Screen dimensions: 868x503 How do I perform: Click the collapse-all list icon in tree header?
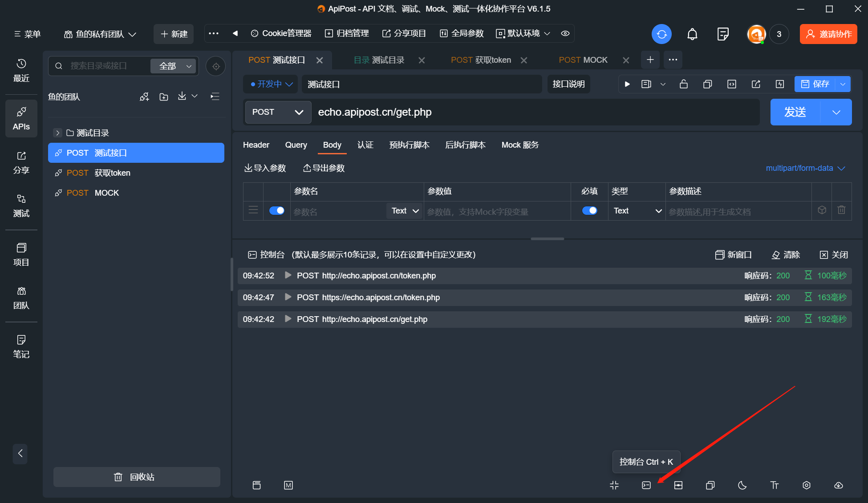pyautogui.click(x=215, y=97)
